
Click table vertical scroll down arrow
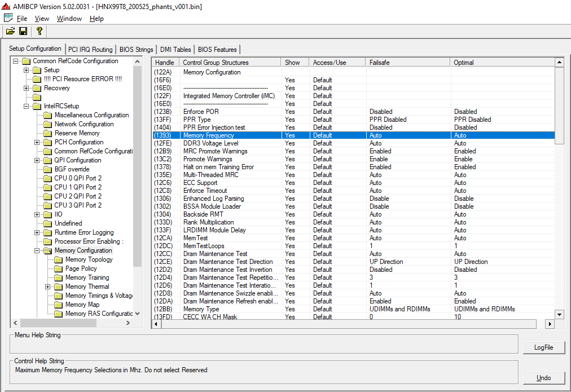[x=559, y=314]
